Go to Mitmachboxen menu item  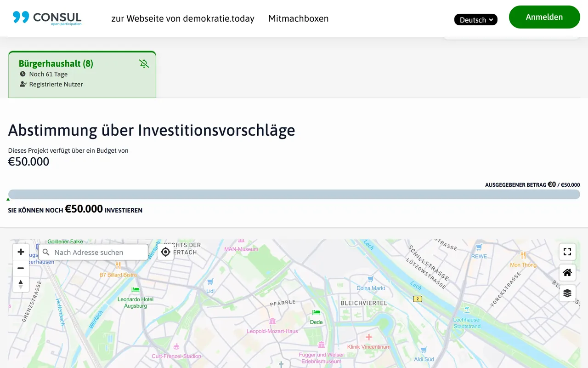pos(299,19)
